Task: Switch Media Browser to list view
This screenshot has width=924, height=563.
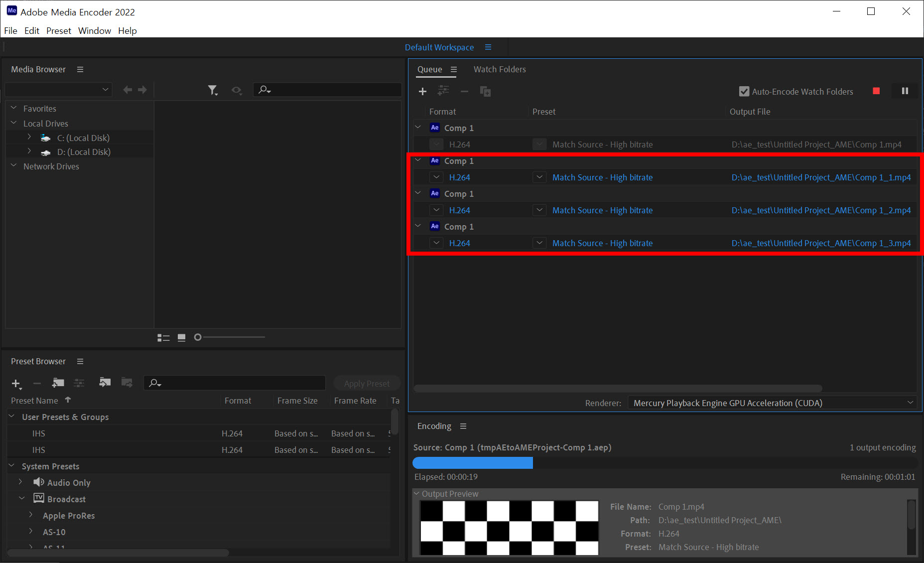Action: (163, 338)
